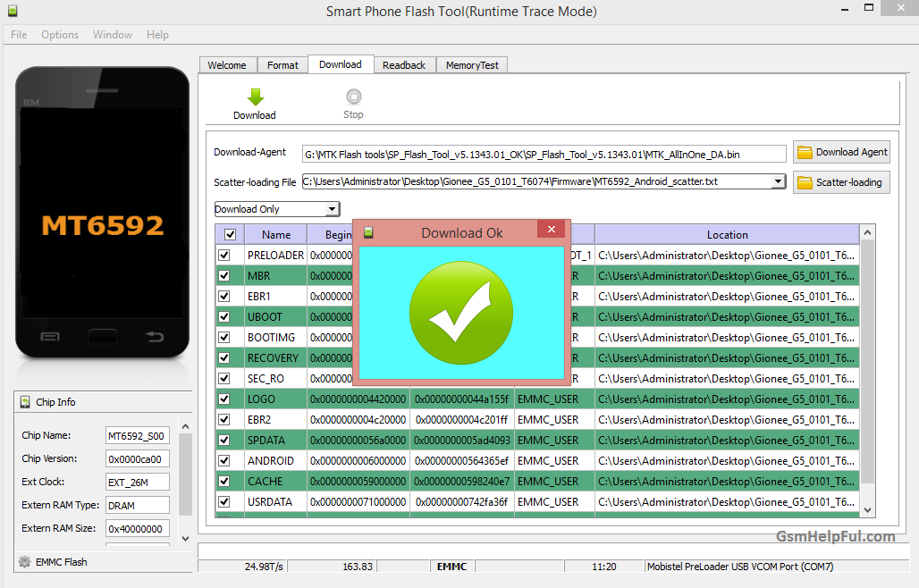Select the EBR2 row name
The width and height of the screenshot is (919, 588).
(259, 420)
